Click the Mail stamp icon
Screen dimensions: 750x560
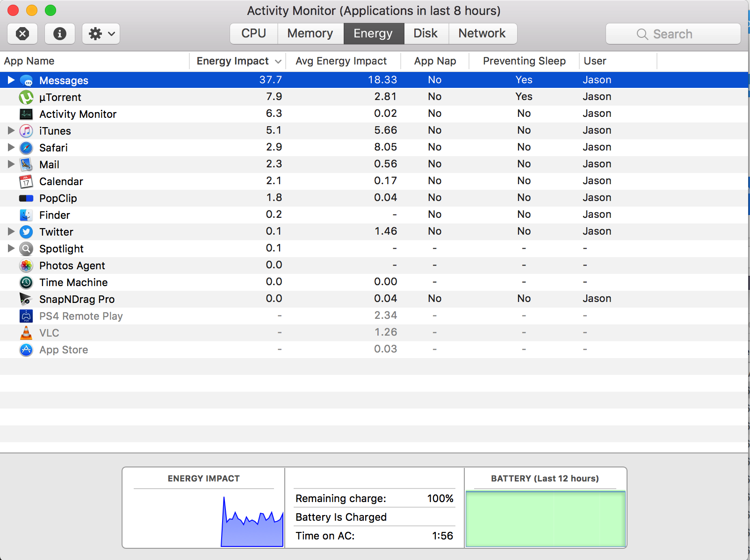(26, 165)
